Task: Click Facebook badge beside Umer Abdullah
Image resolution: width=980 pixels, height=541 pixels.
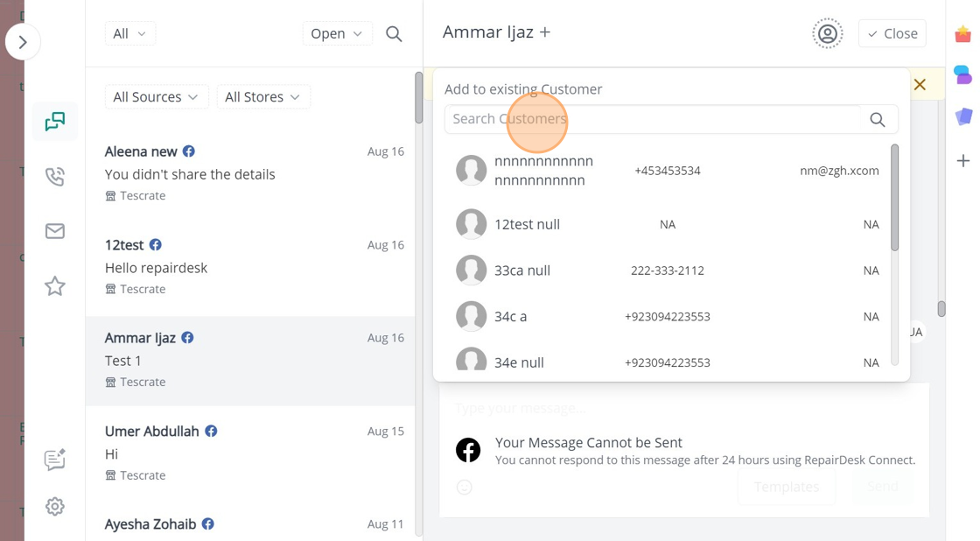Action: (211, 431)
